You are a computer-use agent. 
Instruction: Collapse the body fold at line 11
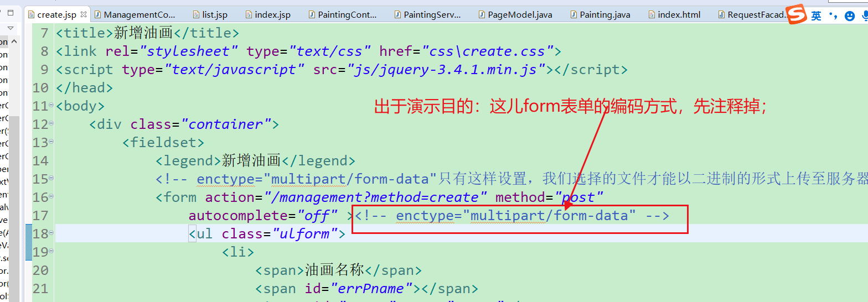click(51, 105)
